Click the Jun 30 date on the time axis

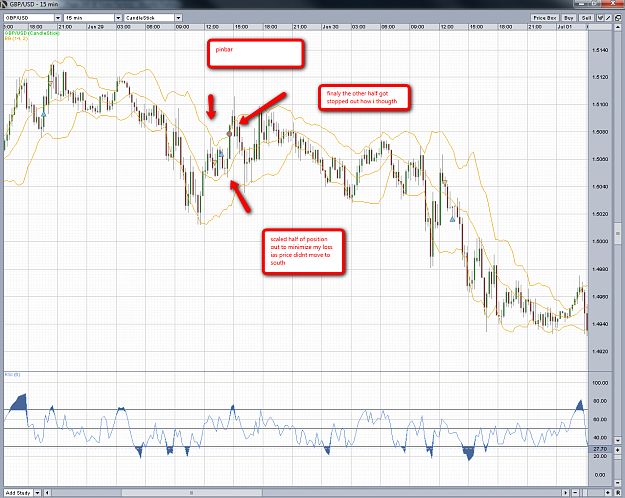click(330, 27)
